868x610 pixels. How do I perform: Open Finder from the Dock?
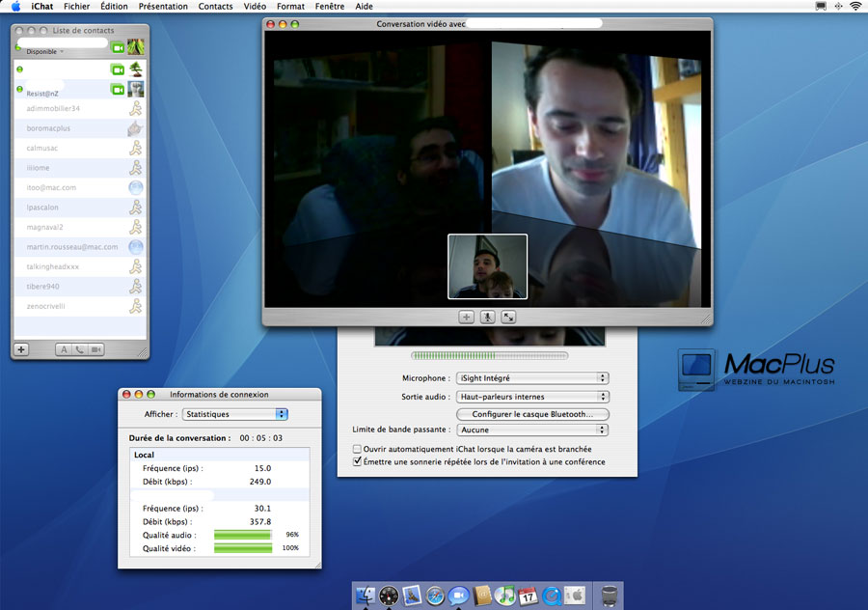tap(366, 596)
